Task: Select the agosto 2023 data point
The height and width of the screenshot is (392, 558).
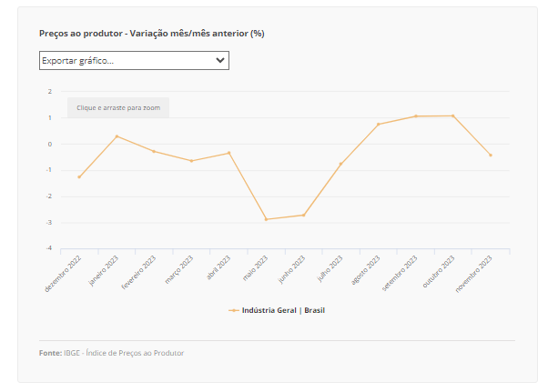Action: click(x=378, y=124)
